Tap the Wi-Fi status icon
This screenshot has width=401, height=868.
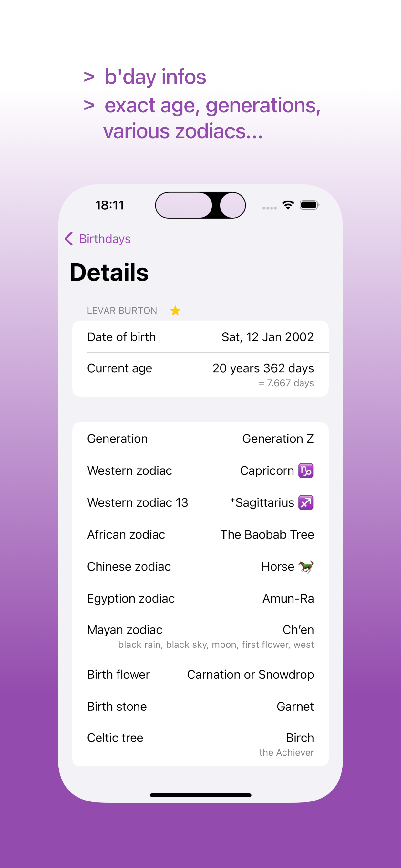pos(288,205)
